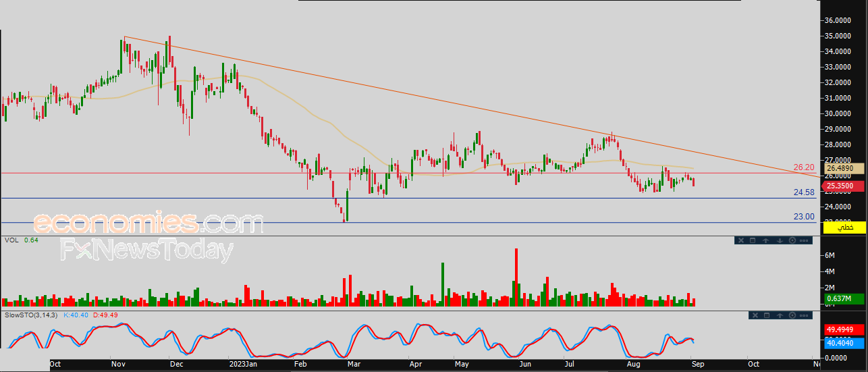The image size is (868, 372).
Task: Click the blue 40.4040 stochastic tag
Action: point(844,344)
